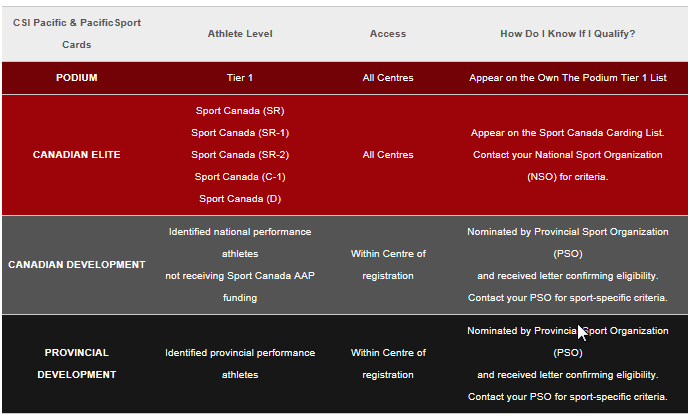The width and height of the screenshot is (688, 417).
Task: Select the Sport Canada (SR-2) entry
Action: pyautogui.click(x=240, y=155)
